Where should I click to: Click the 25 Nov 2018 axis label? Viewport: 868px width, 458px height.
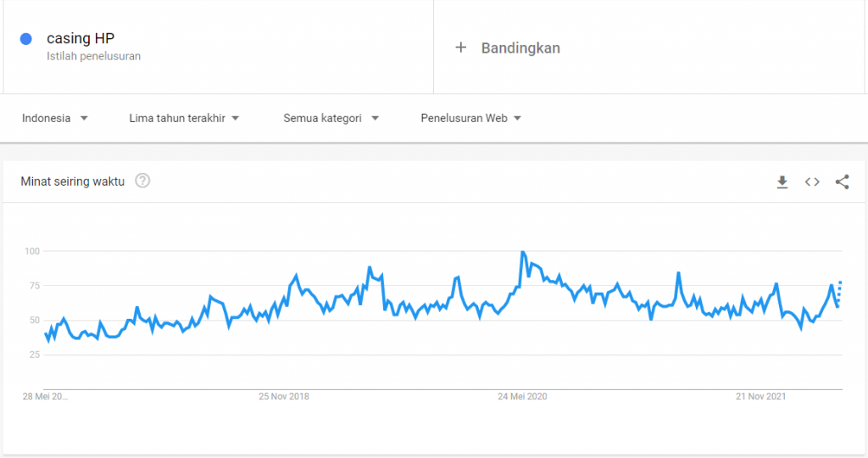[x=284, y=396]
